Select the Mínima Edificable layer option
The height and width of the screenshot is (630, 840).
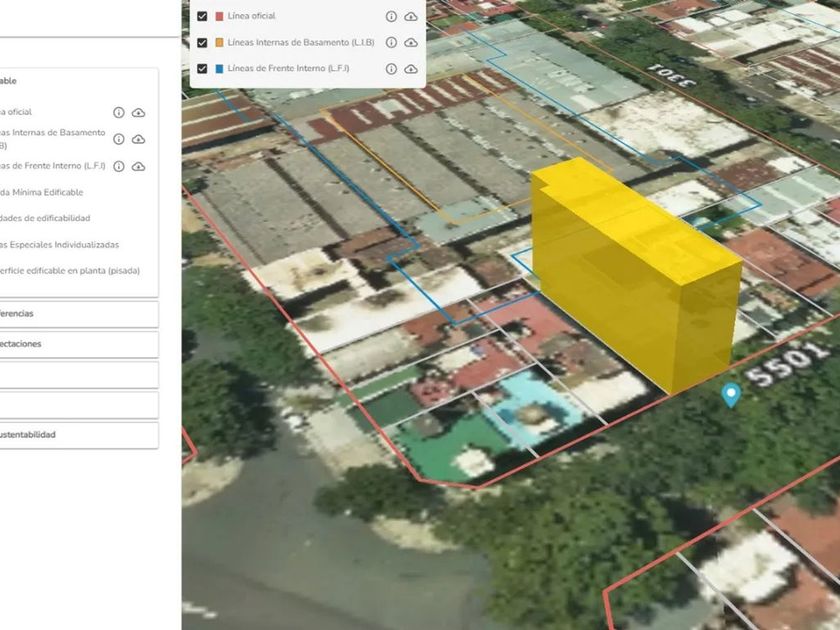click(42, 192)
